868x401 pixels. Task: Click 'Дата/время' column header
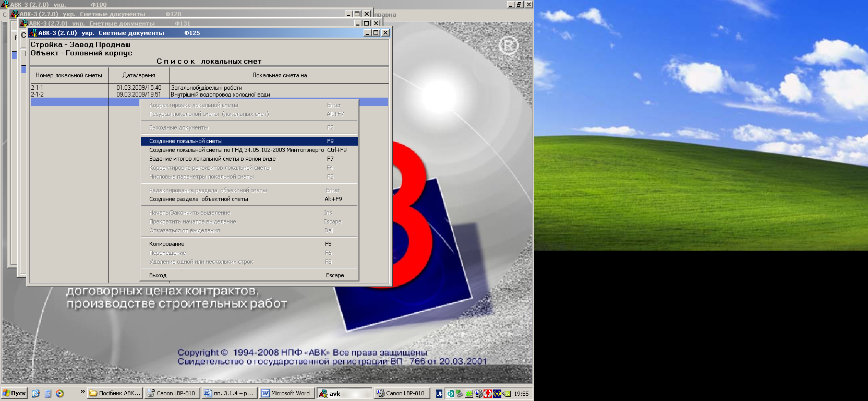(x=139, y=75)
